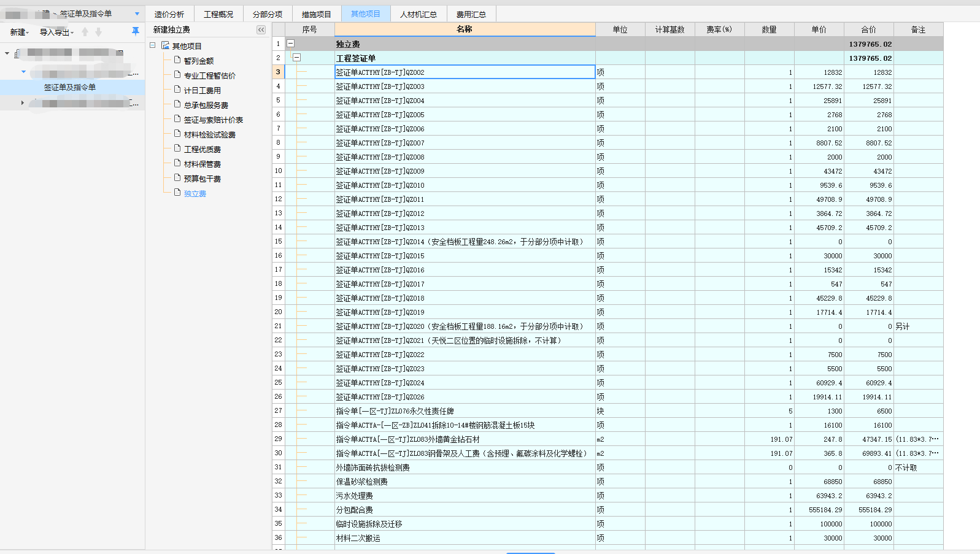The image size is (980, 554).
Task: Switch to the 工程概况 tab
Action: coord(218,14)
